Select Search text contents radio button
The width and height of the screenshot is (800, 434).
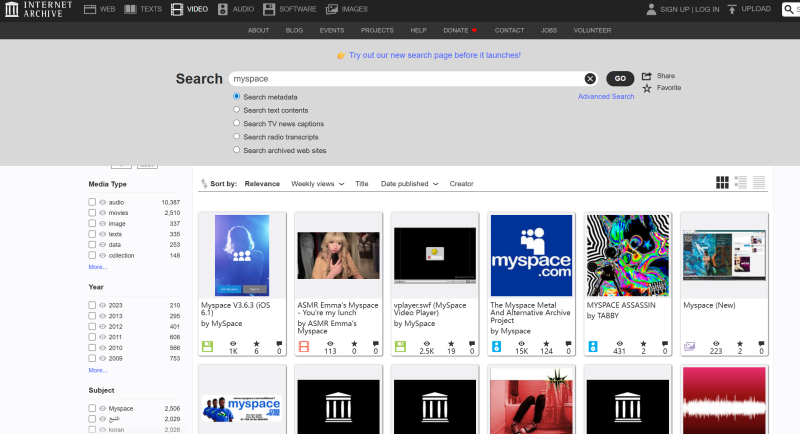236,110
